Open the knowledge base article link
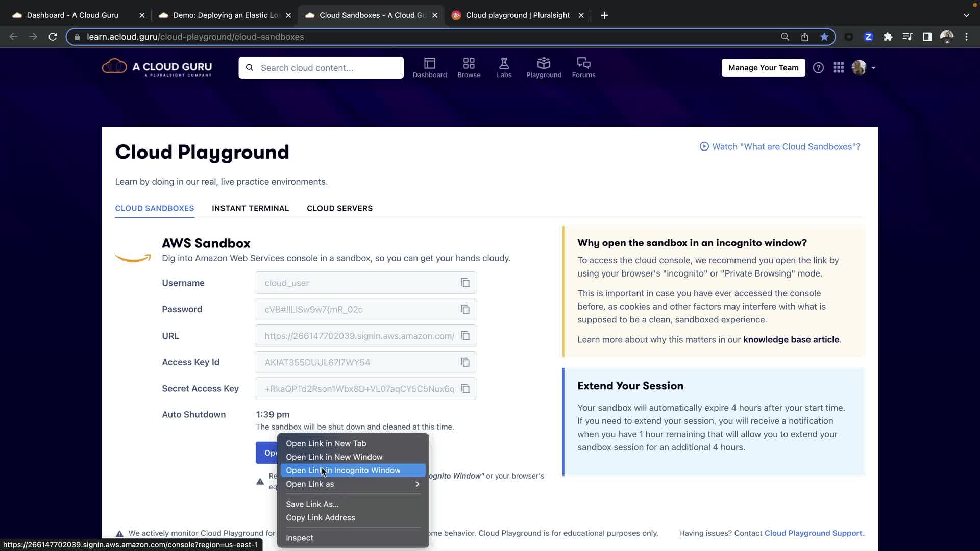 click(791, 340)
